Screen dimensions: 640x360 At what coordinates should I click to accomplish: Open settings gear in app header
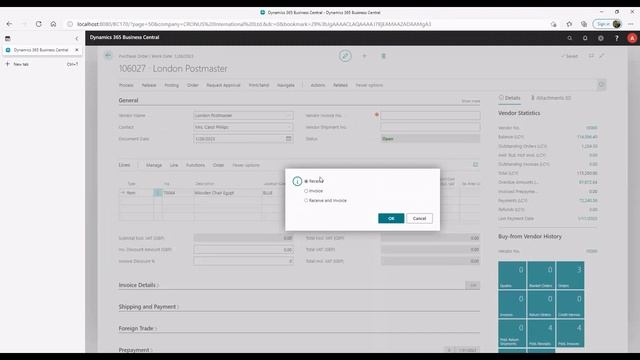point(601,38)
